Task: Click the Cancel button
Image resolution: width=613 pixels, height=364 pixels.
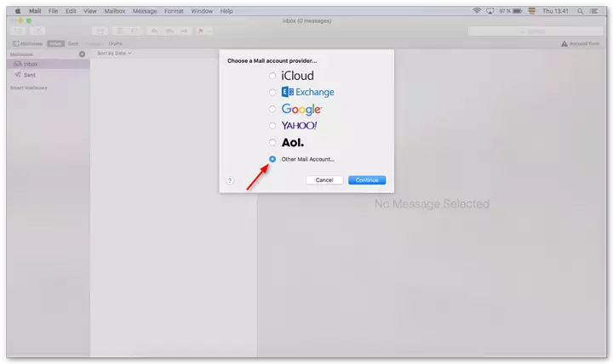Action: [324, 180]
